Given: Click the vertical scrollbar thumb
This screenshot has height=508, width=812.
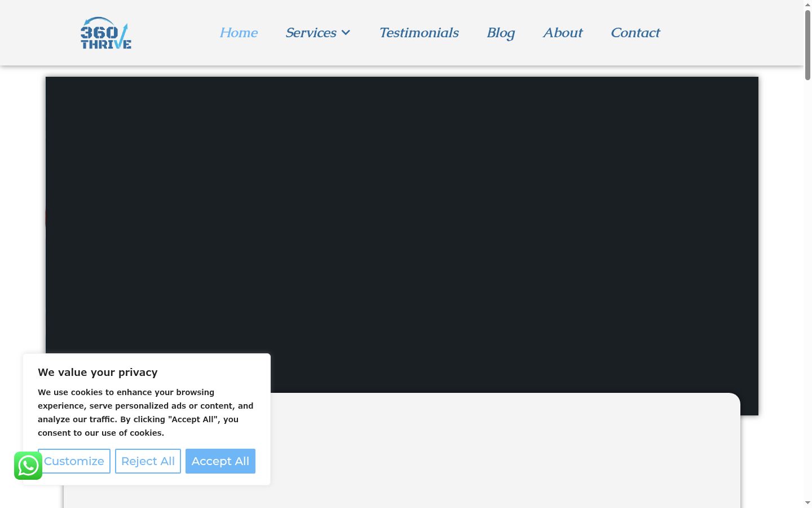Looking at the screenshot, I should click(807, 45).
